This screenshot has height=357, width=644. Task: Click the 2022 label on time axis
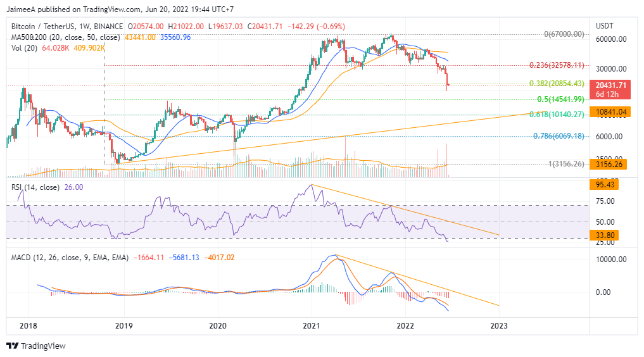[x=405, y=326]
